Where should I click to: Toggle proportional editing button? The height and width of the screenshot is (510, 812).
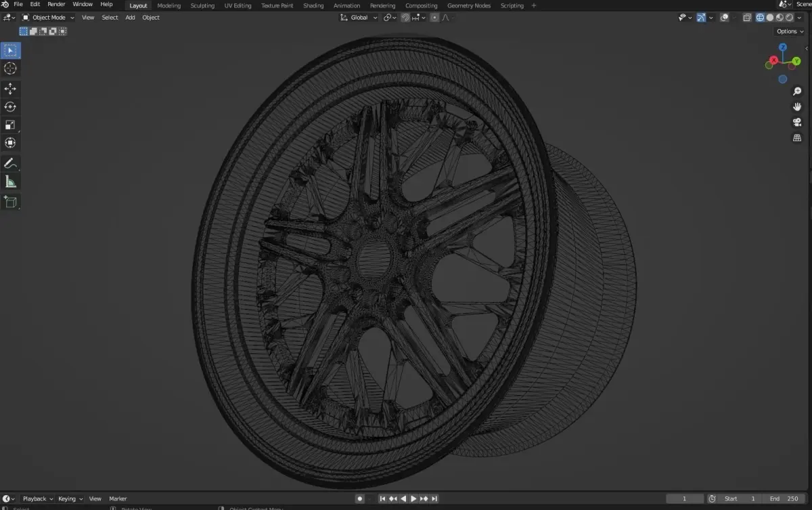434,18
